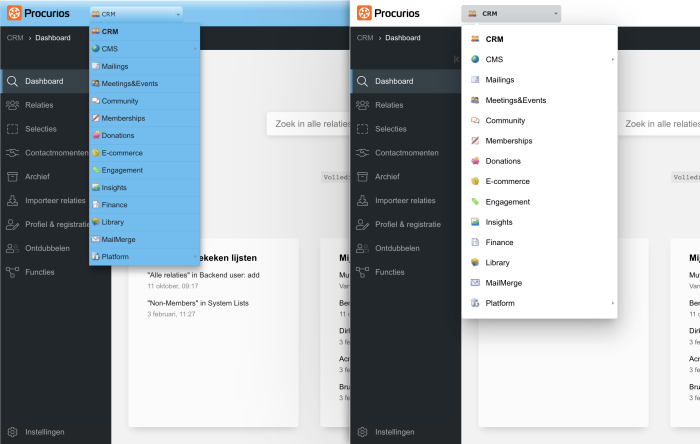The width and height of the screenshot is (700, 444).
Task: Open Relaties in right window sidebar
Action: pyautogui.click(x=406, y=105)
